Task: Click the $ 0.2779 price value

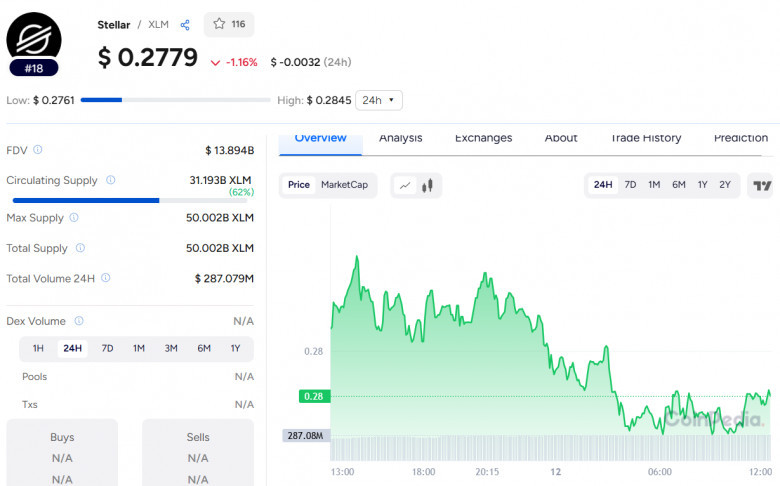Action: (x=148, y=57)
